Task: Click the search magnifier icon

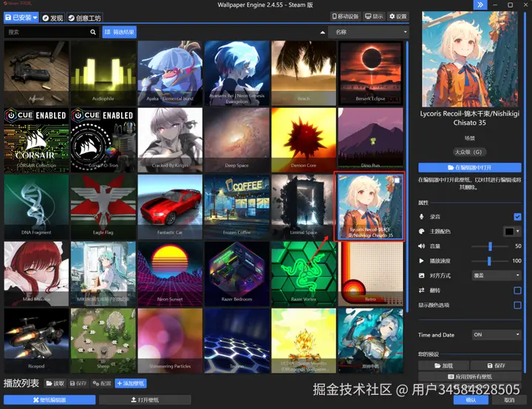Action: pyautogui.click(x=93, y=32)
